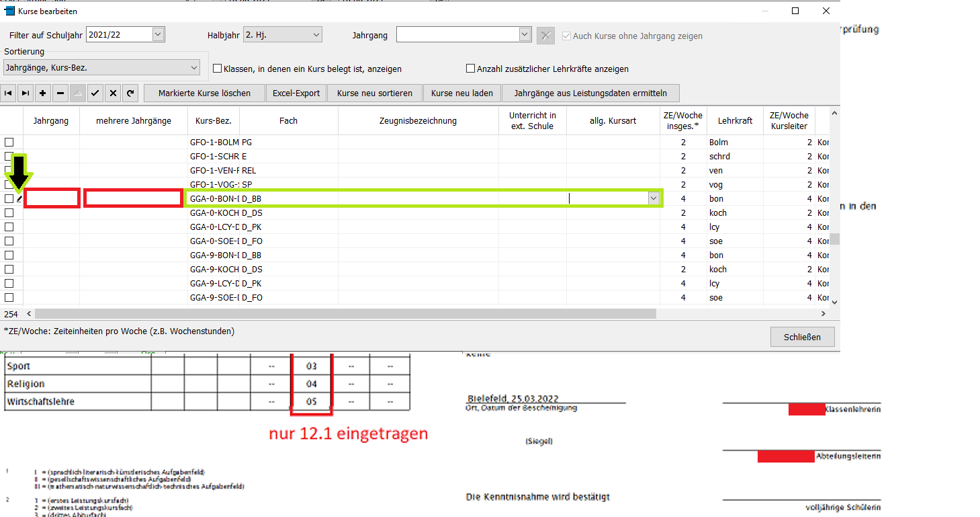Click the 'Excel-Export' button
This screenshot has height=517, width=980.
(x=296, y=93)
